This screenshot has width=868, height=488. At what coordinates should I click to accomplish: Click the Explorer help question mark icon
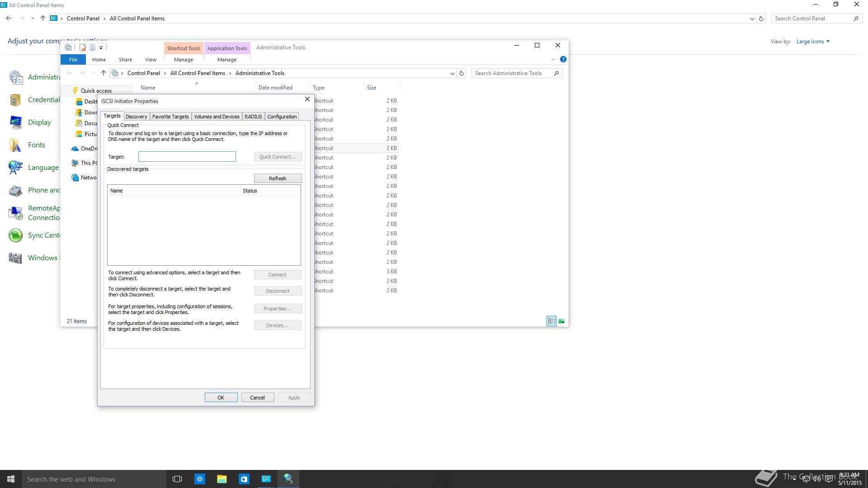tap(563, 59)
